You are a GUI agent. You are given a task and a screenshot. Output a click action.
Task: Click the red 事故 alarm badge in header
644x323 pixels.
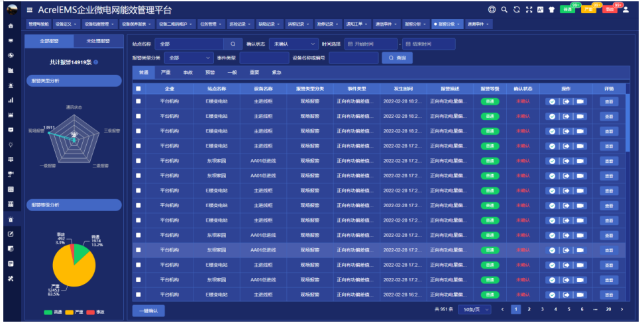coord(610,9)
